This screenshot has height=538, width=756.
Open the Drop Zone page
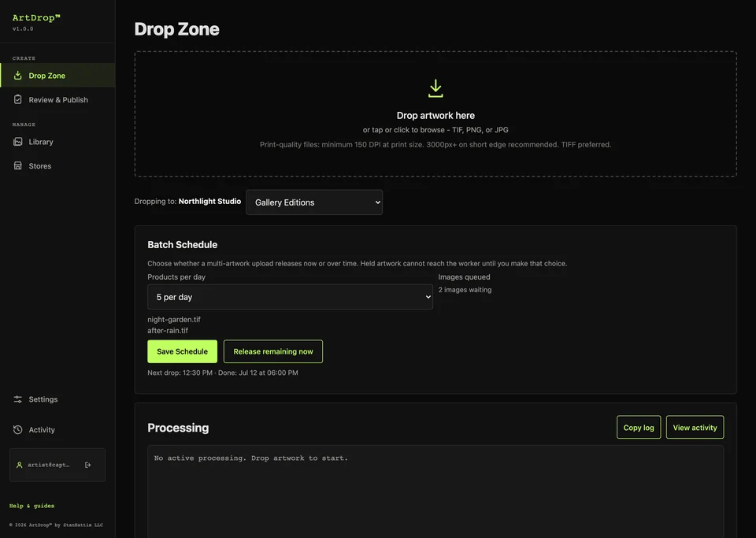(x=57, y=75)
